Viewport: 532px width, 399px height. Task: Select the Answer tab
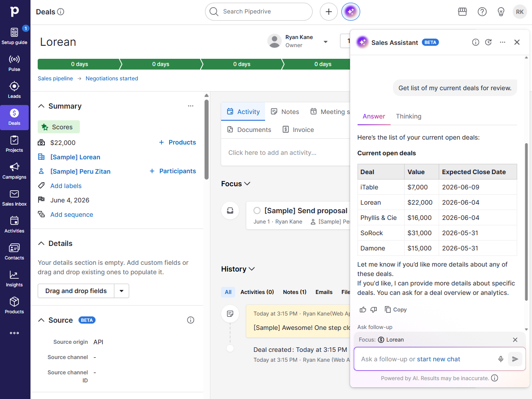click(x=374, y=116)
